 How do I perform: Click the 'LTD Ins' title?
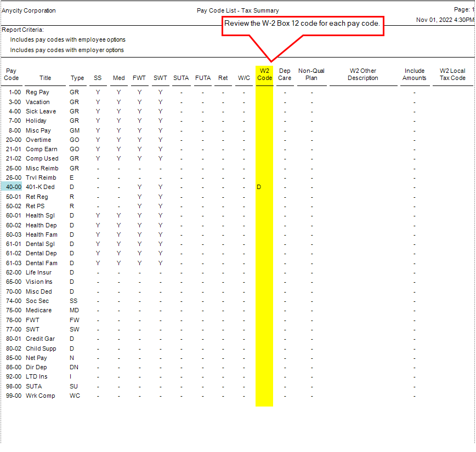[x=36, y=376]
